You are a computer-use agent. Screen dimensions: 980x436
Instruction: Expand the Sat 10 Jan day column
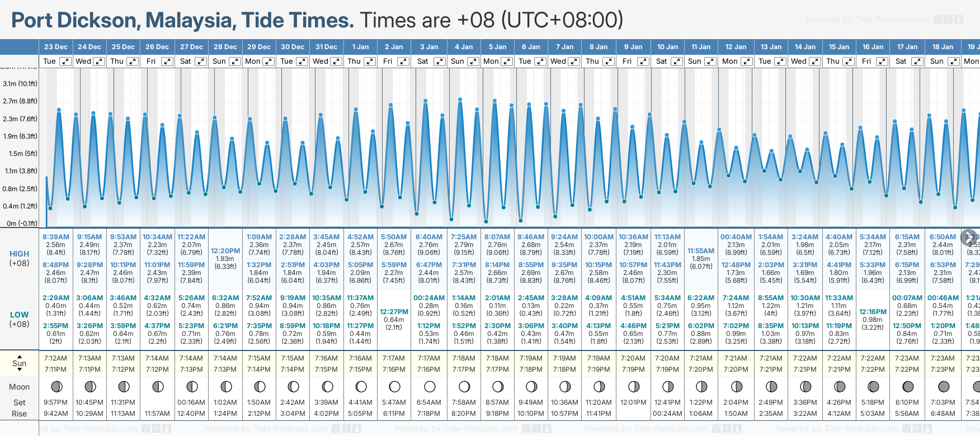677,61
